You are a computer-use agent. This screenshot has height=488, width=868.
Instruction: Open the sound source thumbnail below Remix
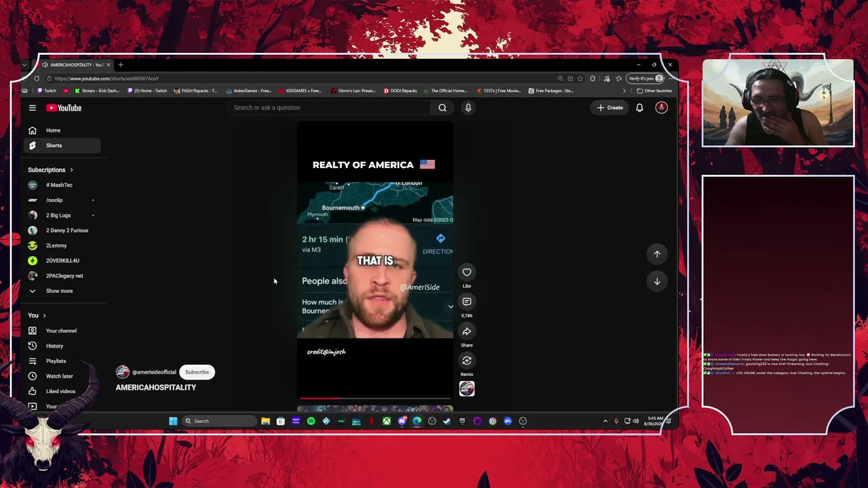point(467,388)
